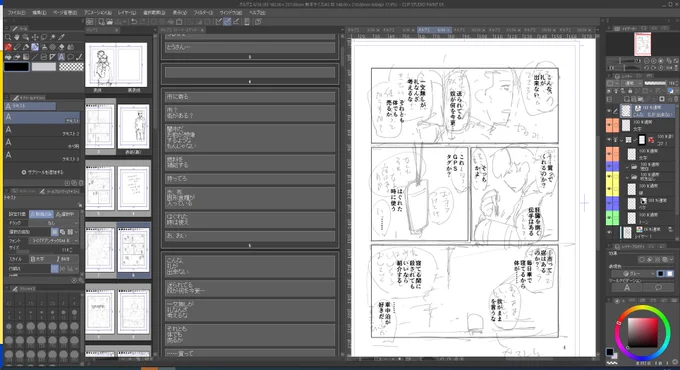Select the 表紙 cover page thumbnail
The height and width of the screenshot is (370, 680).
(101, 65)
